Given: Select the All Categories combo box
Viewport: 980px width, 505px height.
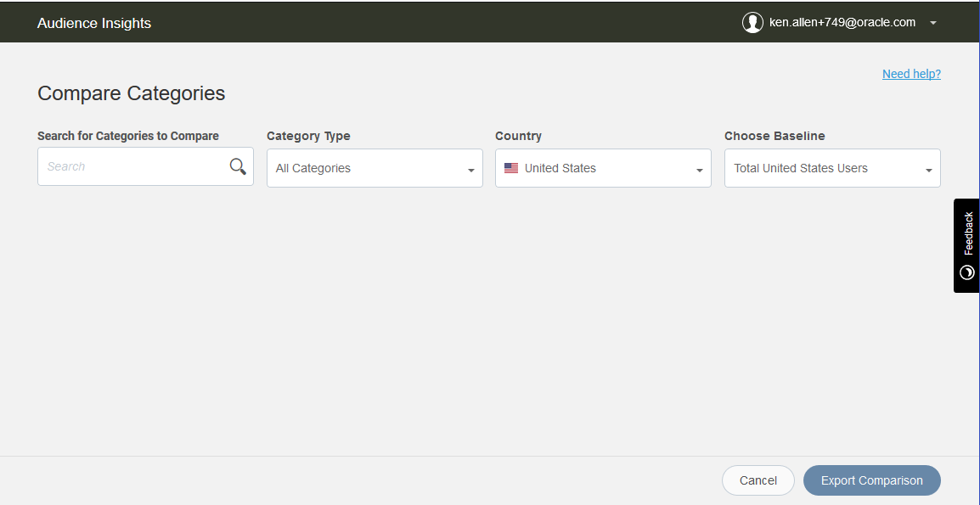Looking at the screenshot, I should tap(375, 168).
